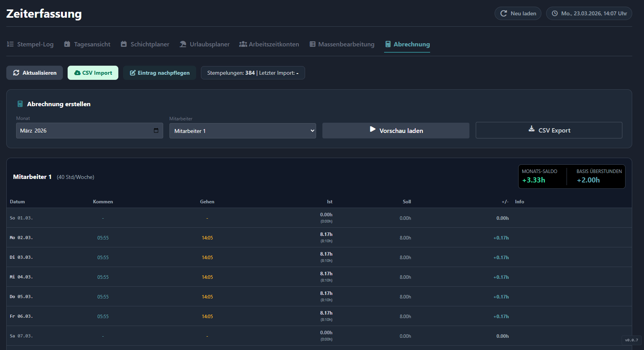Select the Arbeitszeitkonten tab
The image size is (644, 350).
pos(269,44)
